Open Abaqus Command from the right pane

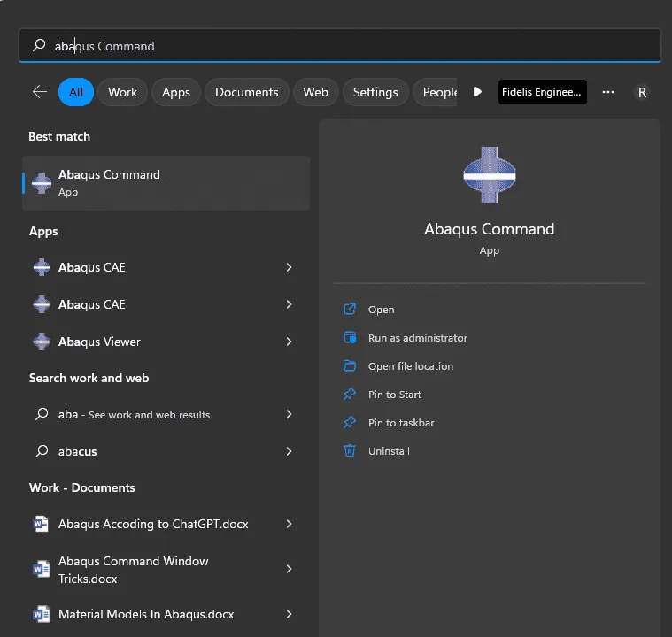point(381,310)
